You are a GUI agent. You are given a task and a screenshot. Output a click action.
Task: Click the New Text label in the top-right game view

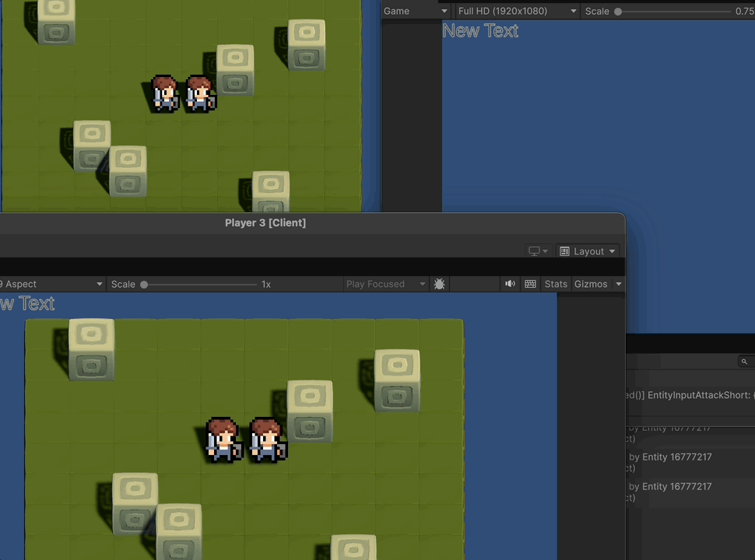click(480, 30)
